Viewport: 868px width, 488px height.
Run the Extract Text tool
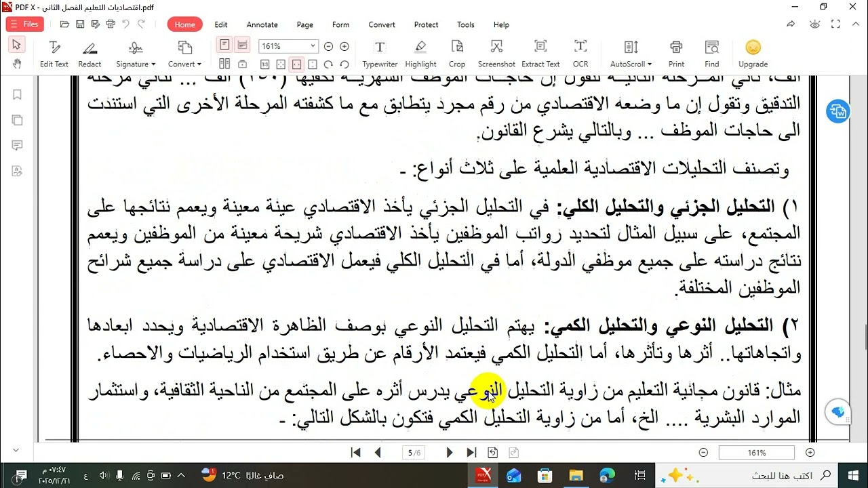[540, 54]
